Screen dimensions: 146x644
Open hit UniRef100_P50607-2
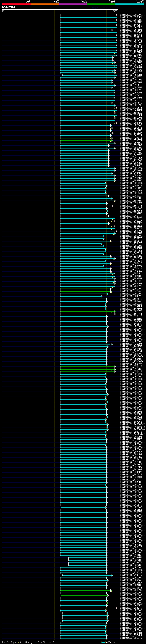[x=132, y=362]
